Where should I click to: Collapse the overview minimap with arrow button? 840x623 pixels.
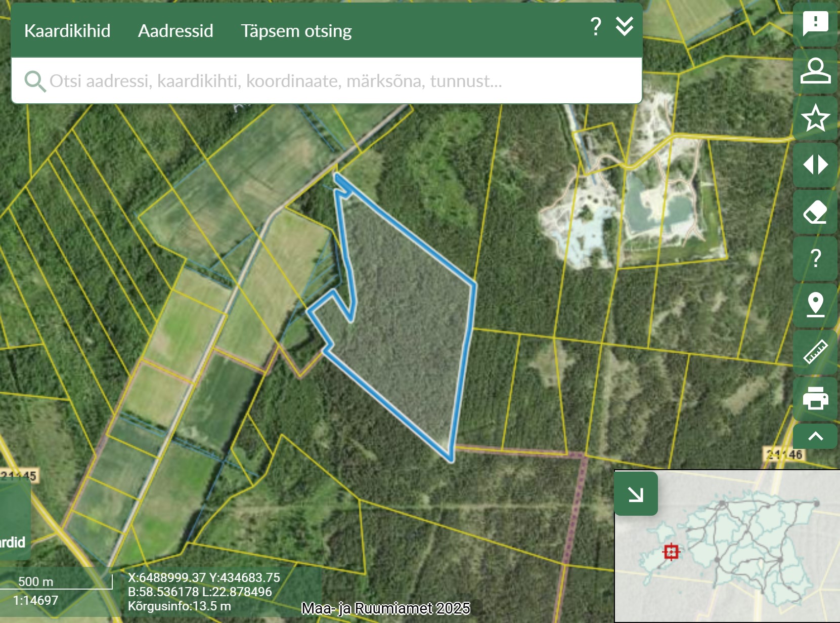point(636,494)
